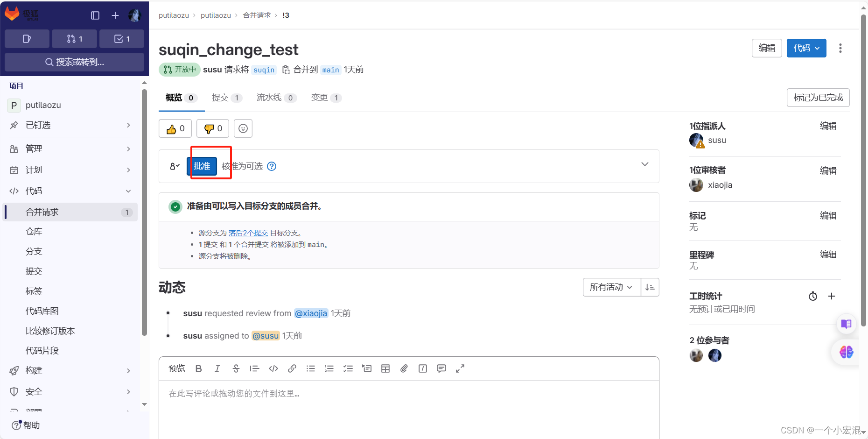This screenshot has height=439, width=868.
Task: Open the merge requests counter showing 1
Action: (75, 39)
